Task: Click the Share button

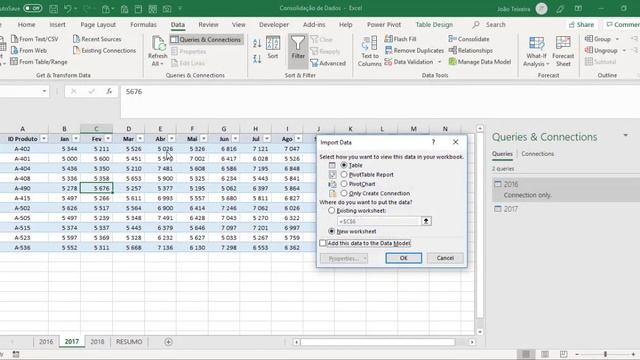Action: 582,25
